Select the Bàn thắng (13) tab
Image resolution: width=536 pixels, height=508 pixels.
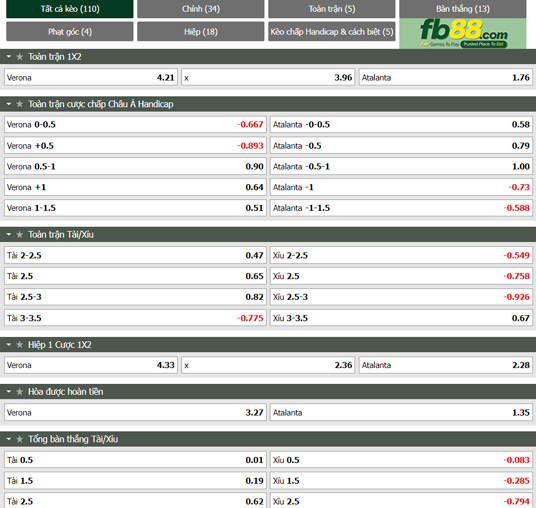[x=463, y=9]
